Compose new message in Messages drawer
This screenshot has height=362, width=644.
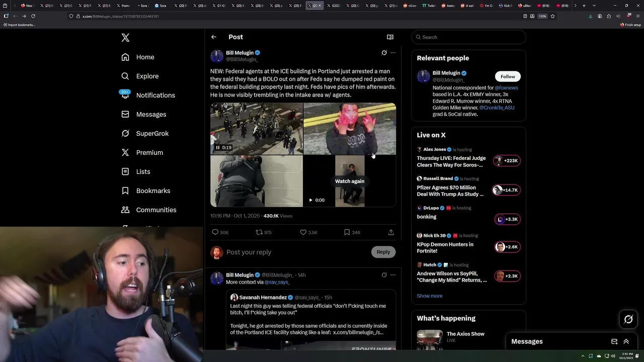click(x=614, y=341)
